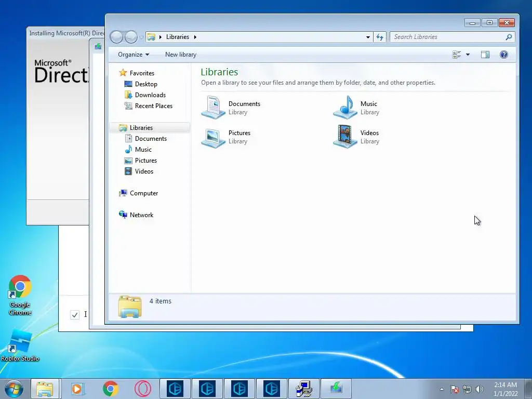Click the network tray icon
Viewport: 532px width, 399px height.
467,389
